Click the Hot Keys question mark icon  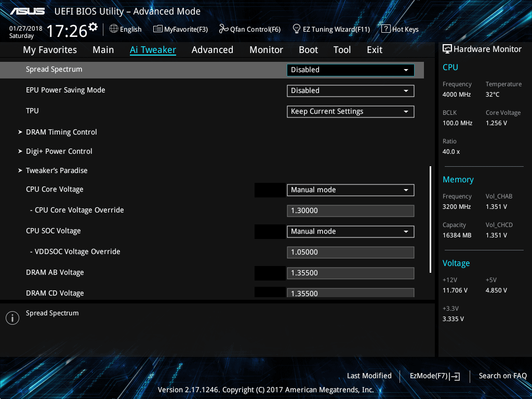386,29
